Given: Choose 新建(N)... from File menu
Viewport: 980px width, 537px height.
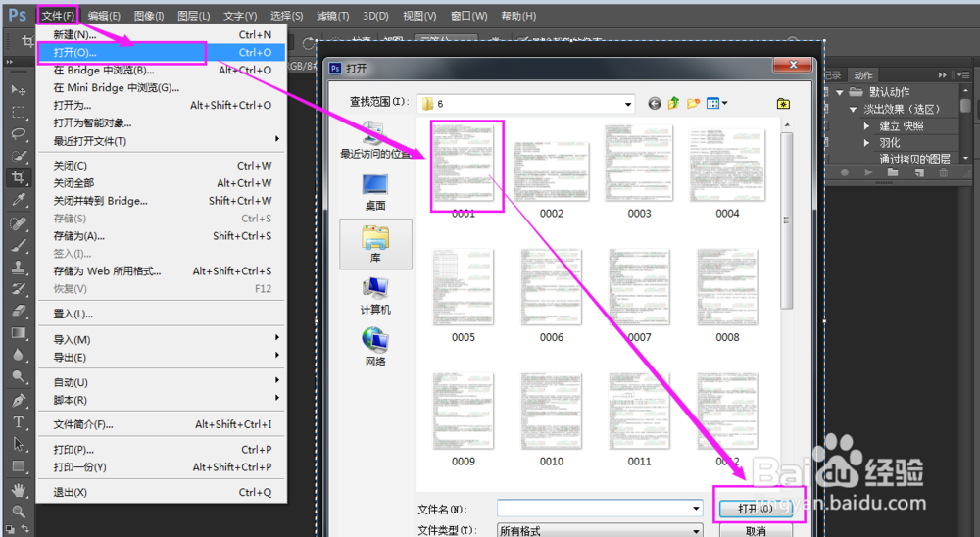Looking at the screenshot, I should click(x=162, y=35).
